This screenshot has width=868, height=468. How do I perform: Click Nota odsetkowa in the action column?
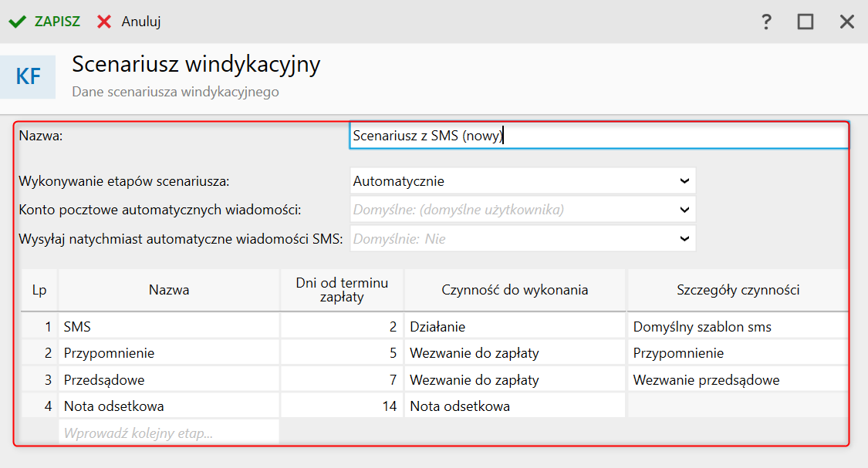(515, 406)
